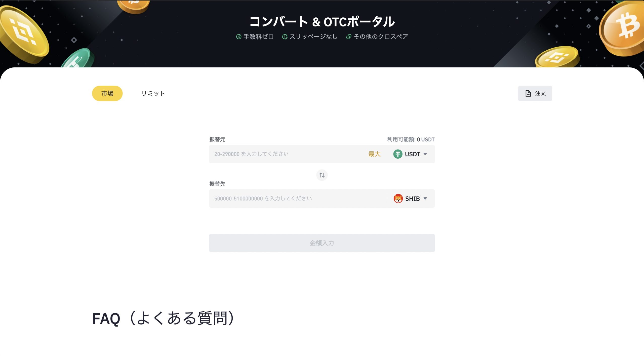Click the zero-fee icon next to 手数料ゼロ
The image size is (644, 356).
[x=238, y=37]
